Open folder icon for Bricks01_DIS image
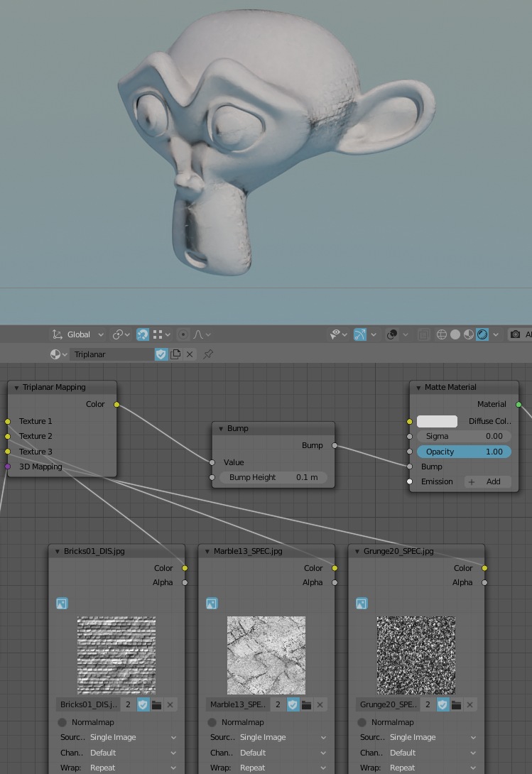This screenshot has height=774, width=532. [x=157, y=704]
